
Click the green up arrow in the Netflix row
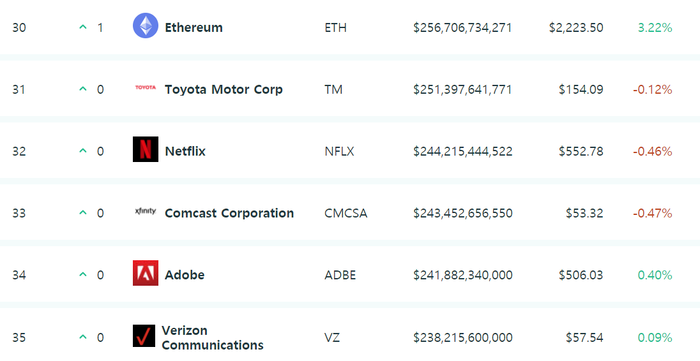point(83,151)
